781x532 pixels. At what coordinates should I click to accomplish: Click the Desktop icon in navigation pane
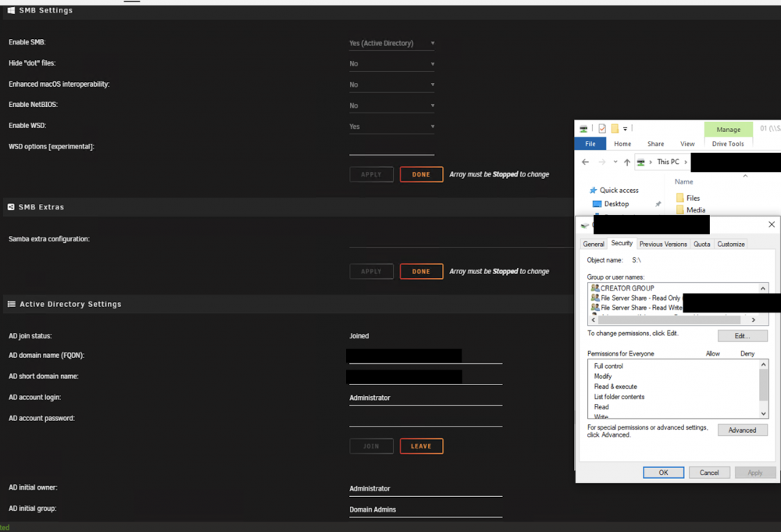(597, 204)
